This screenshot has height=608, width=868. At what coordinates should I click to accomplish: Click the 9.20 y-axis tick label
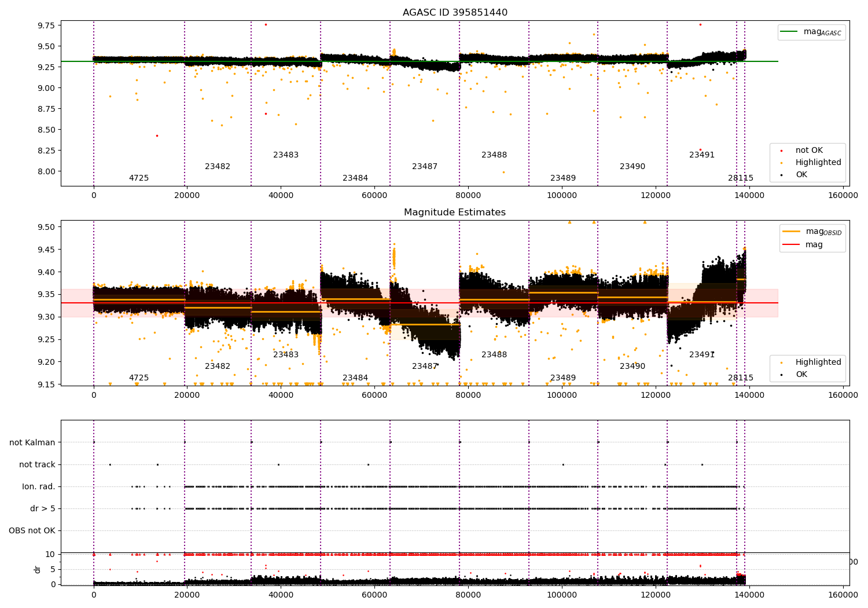tap(46, 362)
